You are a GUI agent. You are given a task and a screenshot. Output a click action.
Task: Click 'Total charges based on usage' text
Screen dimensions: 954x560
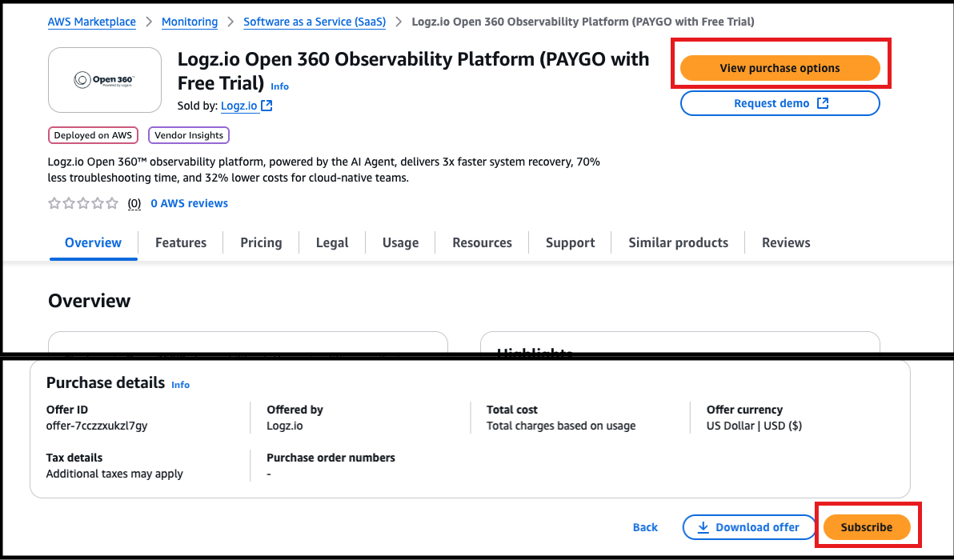[x=561, y=426]
